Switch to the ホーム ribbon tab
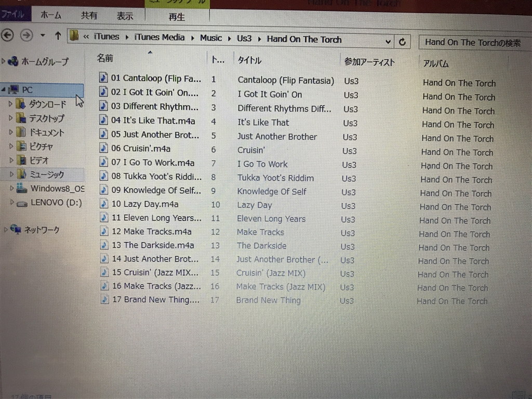This screenshot has width=532, height=399. (50, 15)
